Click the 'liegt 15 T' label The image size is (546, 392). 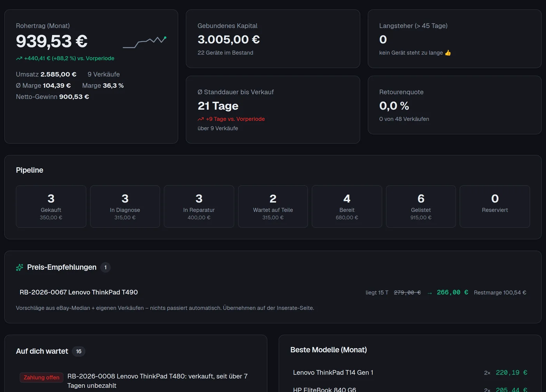pyautogui.click(x=377, y=293)
